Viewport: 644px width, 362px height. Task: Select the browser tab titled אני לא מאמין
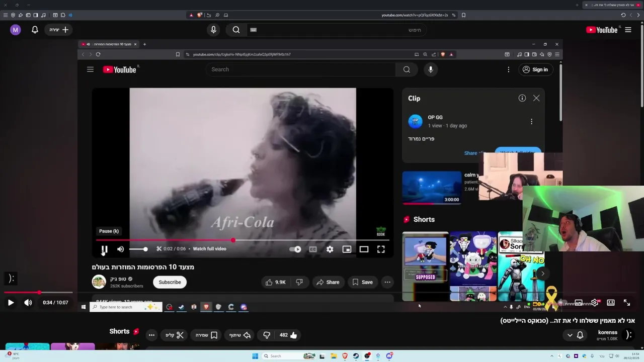pyautogui.click(x=612, y=5)
